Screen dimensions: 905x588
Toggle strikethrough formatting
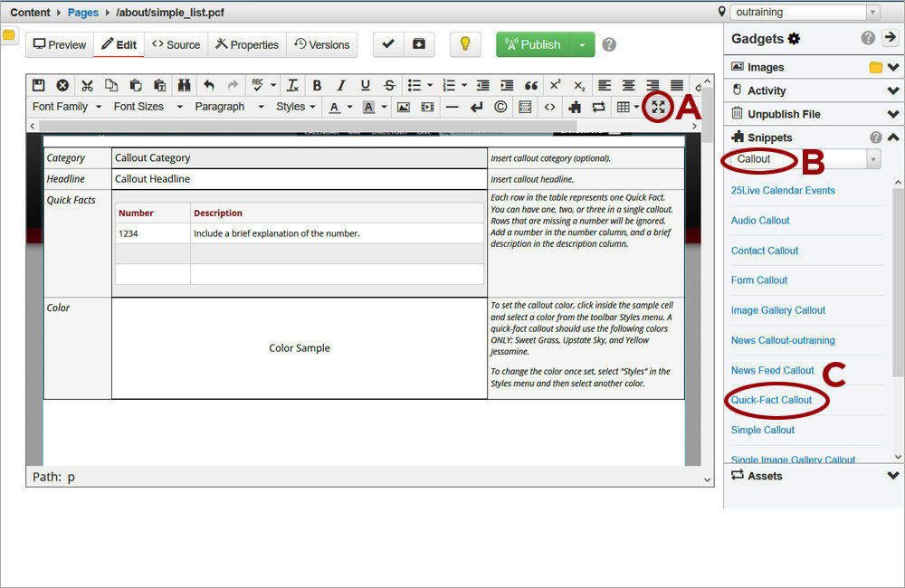pos(389,85)
